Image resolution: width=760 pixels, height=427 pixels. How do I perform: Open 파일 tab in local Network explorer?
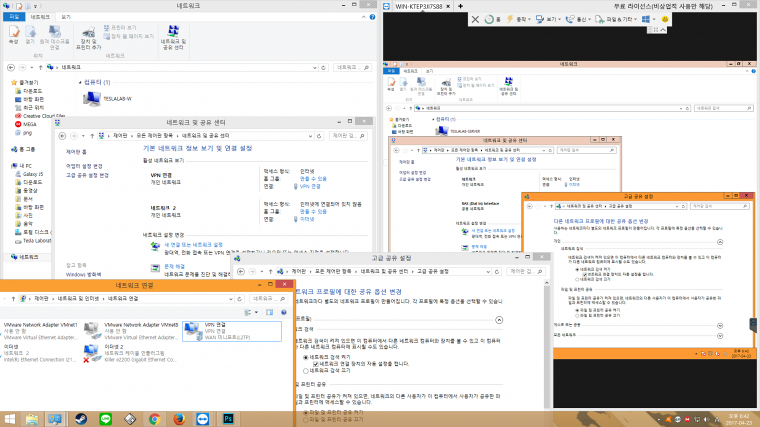[14, 17]
